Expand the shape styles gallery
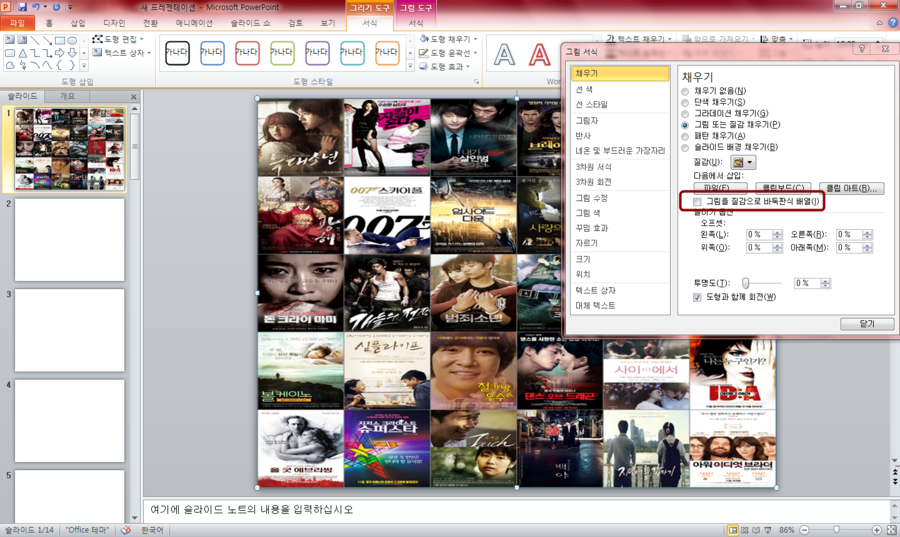The image size is (900, 537). coord(410,67)
